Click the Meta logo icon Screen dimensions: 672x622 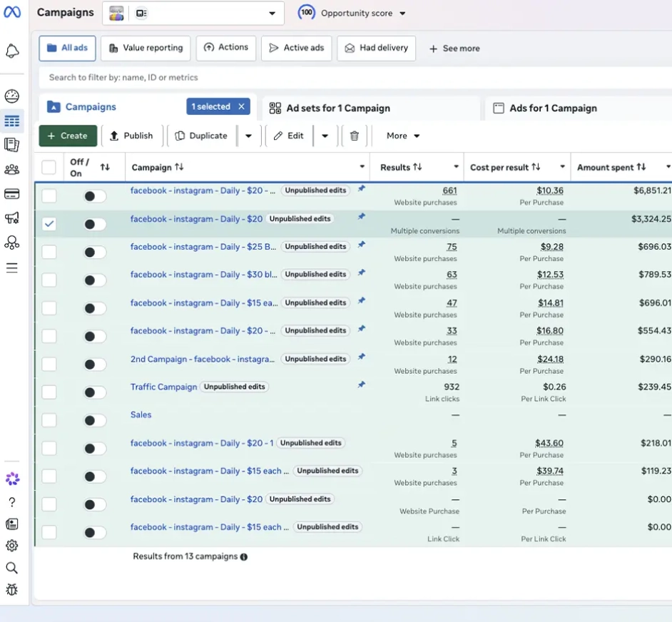[12, 12]
